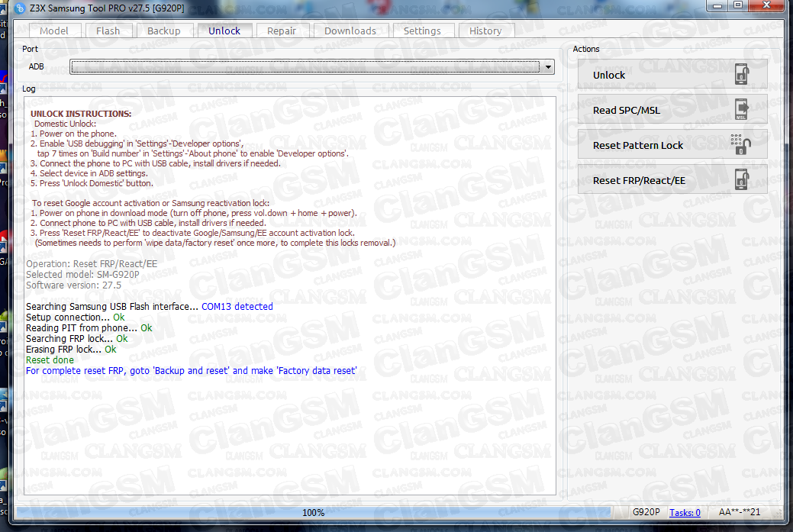Go to the Repair tab
793x532 pixels.
tap(281, 31)
